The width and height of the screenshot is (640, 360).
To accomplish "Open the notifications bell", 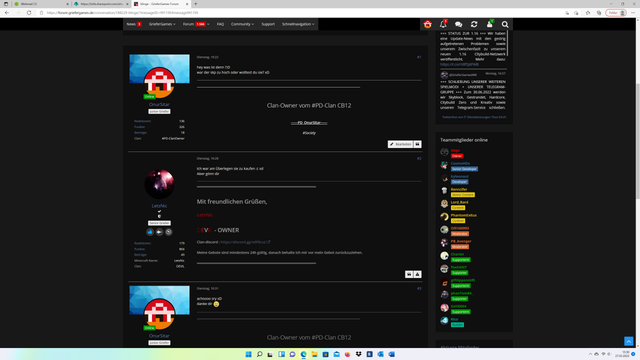I will (443, 24).
